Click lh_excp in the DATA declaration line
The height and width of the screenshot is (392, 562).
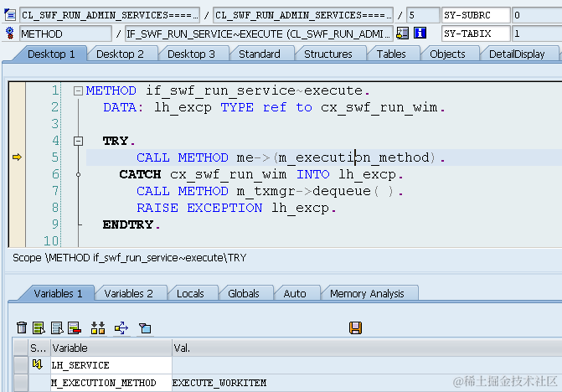click(x=183, y=107)
